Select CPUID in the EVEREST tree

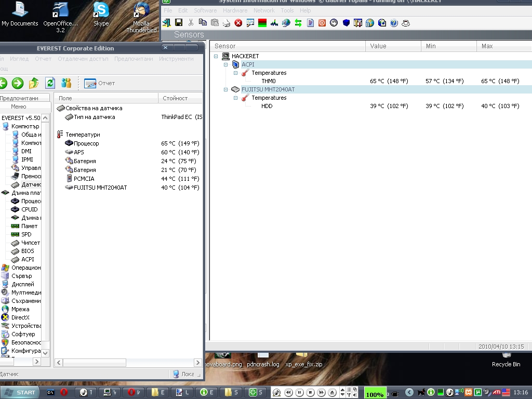click(24, 209)
